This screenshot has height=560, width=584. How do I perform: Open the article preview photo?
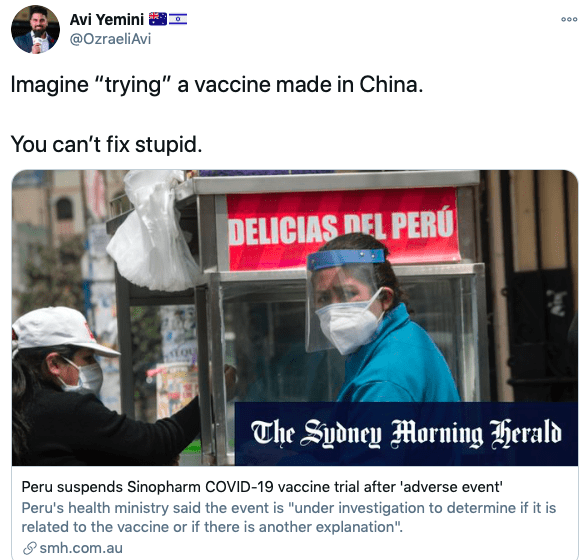click(295, 318)
